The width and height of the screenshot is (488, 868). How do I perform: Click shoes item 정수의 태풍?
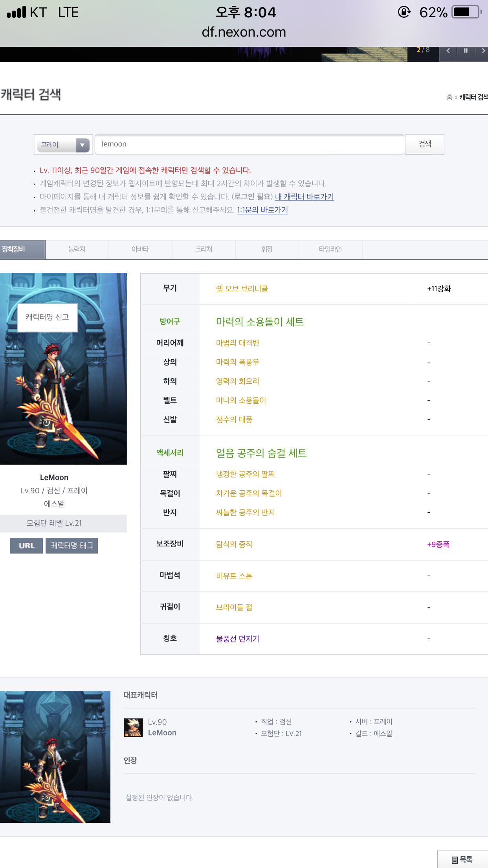[234, 420]
